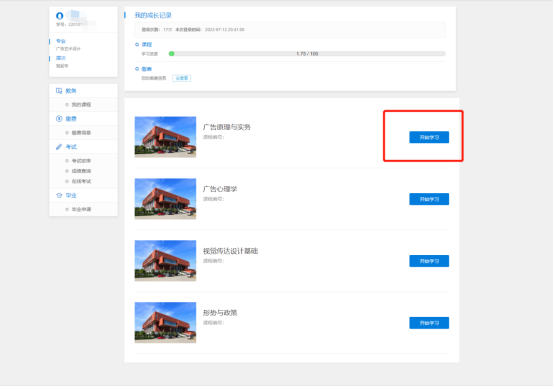Screen dimensions: 554x389
Task: Open the sub-item under 毕业
Action: (81, 209)
